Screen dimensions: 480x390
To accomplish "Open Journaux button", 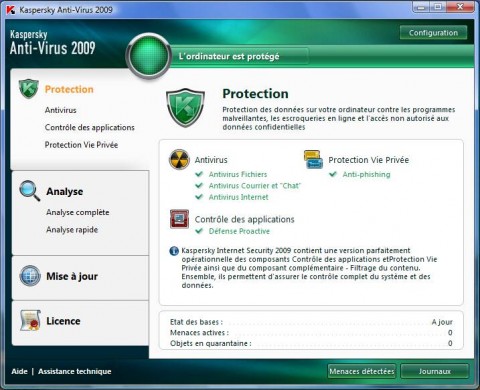I will pyautogui.click(x=435, y=371).
